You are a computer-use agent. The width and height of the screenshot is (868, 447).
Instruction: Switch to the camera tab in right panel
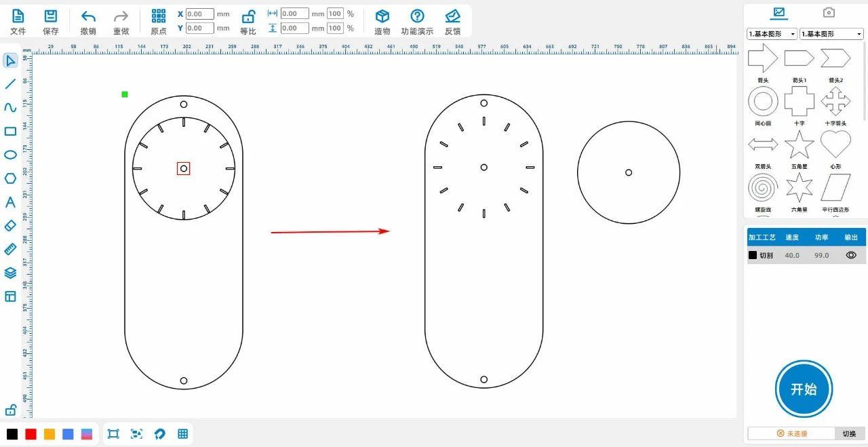pos(829,12)
